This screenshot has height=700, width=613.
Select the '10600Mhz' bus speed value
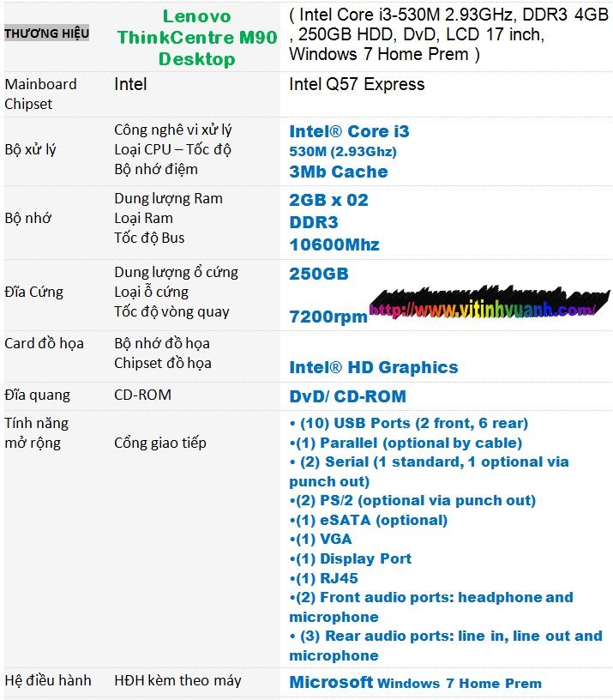[334, 244]
